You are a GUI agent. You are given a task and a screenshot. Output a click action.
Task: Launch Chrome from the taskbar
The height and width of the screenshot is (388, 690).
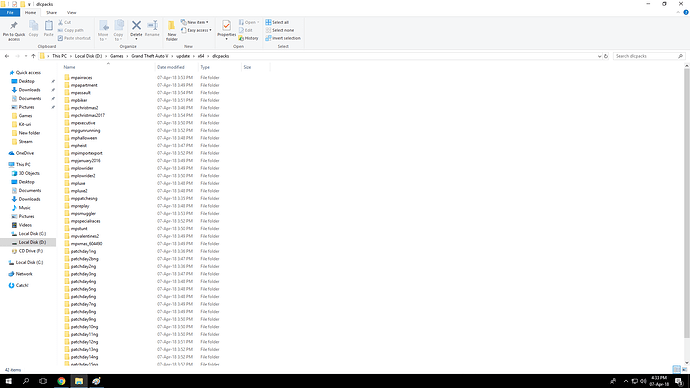pyautogui.click(x=61, y=381)
